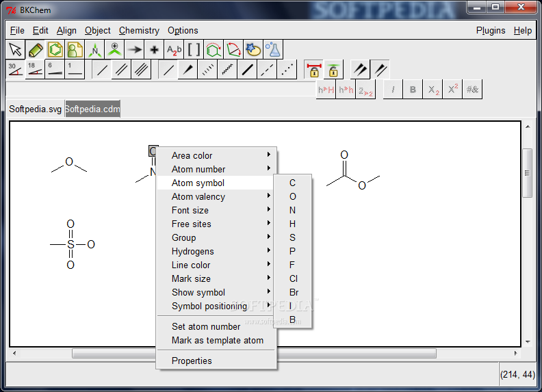Viewport: 542px width, 392px height.
Task: Open the File menu
Action: (17, 30)
